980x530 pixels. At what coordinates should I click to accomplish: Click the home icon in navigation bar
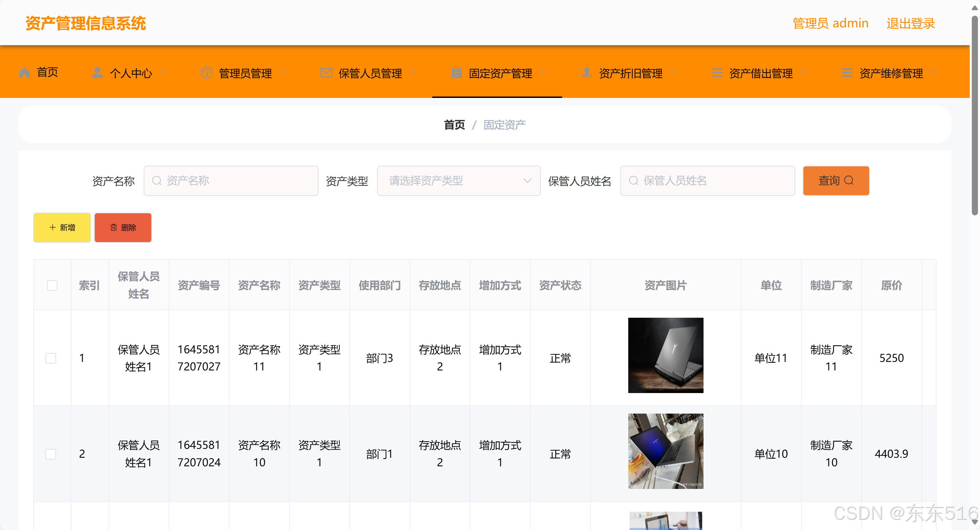tap(24, 72)
